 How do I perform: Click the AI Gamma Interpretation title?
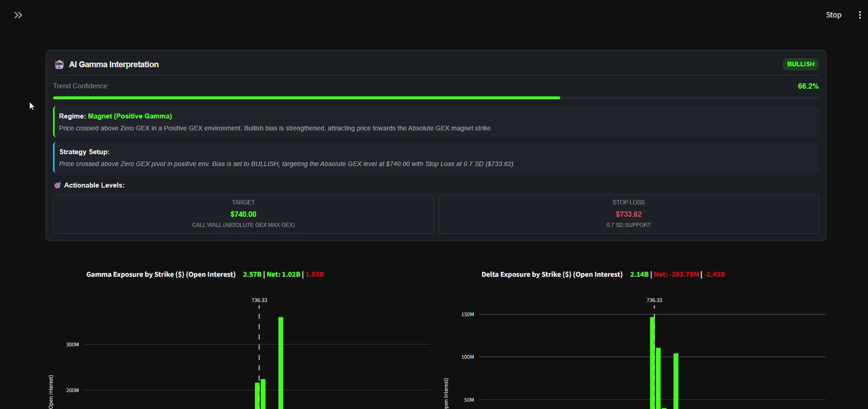point(114,65)
